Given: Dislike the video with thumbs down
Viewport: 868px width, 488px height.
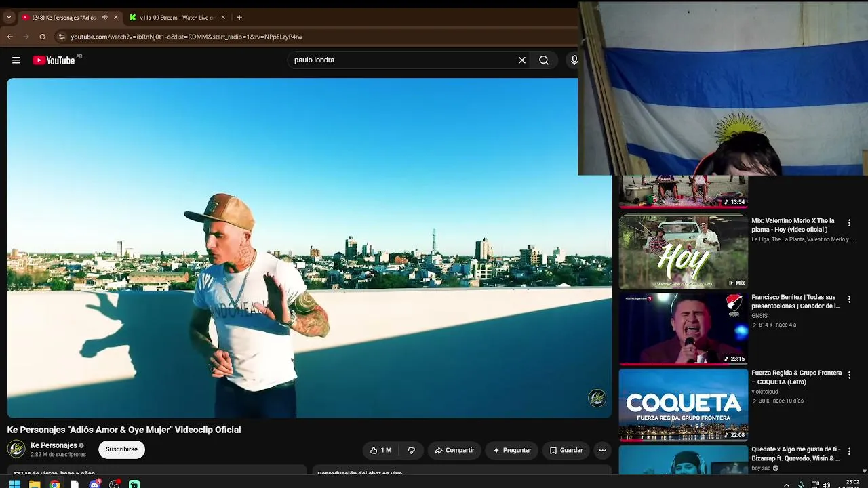Looking at the screenshot, I should [x=412, y=450].
